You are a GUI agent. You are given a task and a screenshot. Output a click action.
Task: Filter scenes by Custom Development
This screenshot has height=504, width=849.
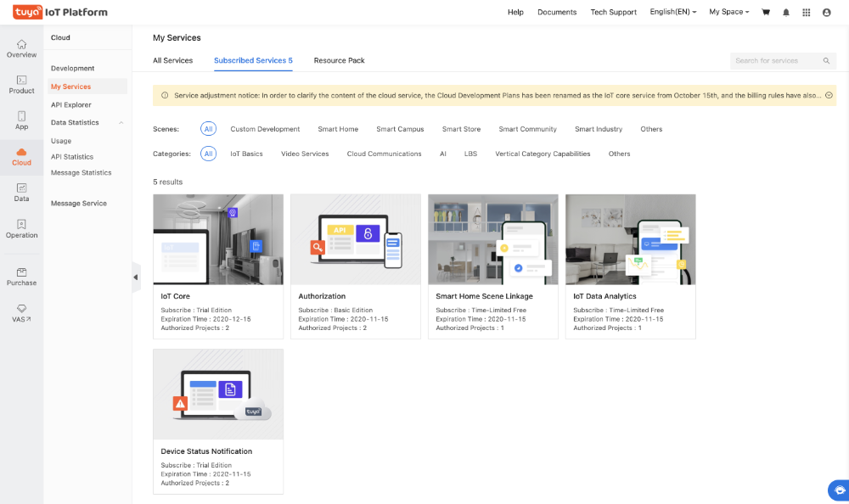click(x=265, y=129)
